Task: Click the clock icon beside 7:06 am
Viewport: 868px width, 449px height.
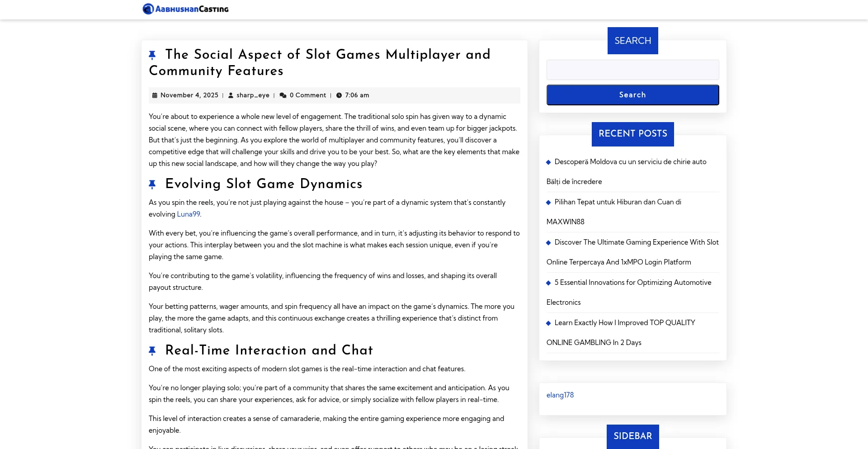Action: 339,95
